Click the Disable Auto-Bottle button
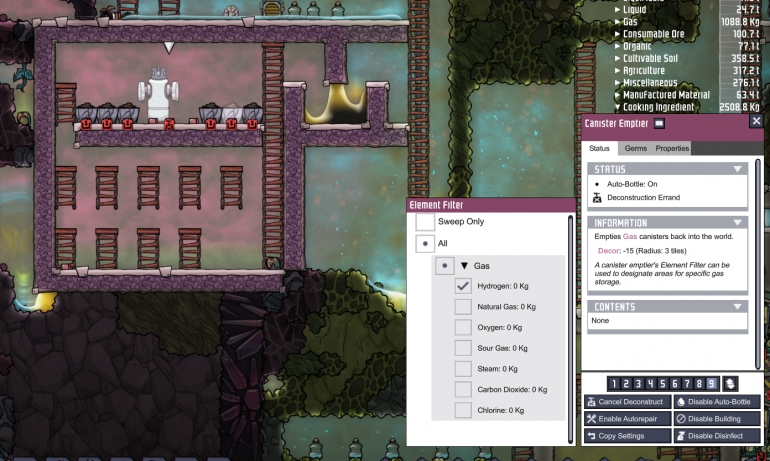This screenshot has height=461, width=770. [x=716, y=401]
